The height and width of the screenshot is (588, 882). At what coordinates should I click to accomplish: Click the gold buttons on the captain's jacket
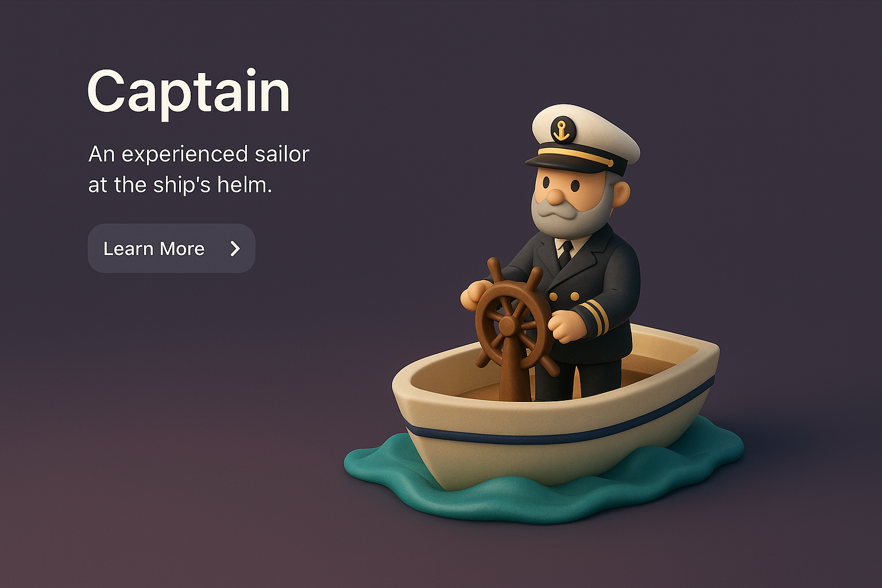pyautogui.click(x=564, y=296)
